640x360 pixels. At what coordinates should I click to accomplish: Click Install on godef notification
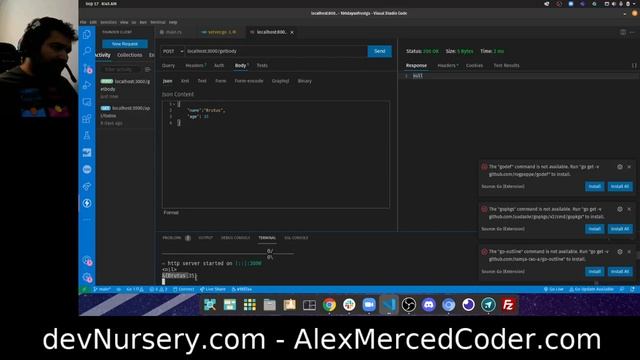pyautogui.click(x=594, y=186)
